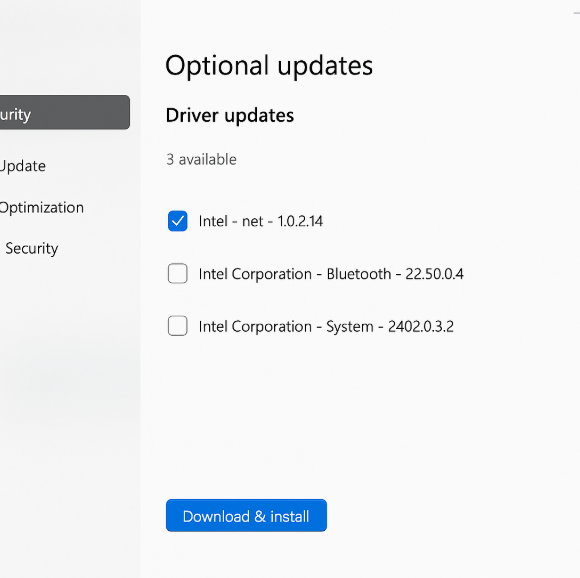Click the 'Intel - net - 1.0.2.14' label
Viewport: 580px width, 578px height.
pos(261,221)
